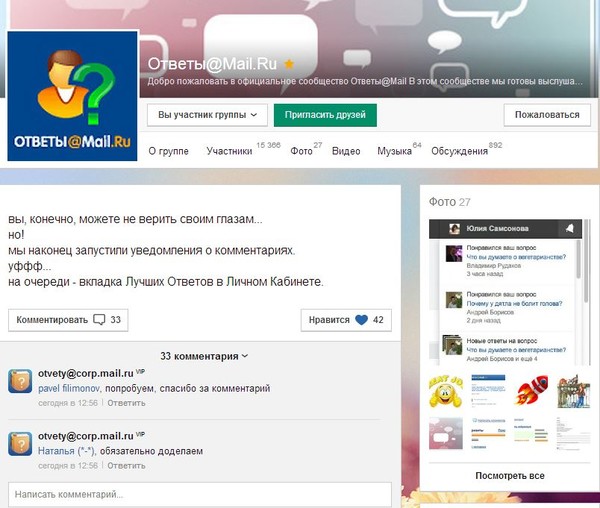Click the 'Комментировать' button under the post
The image size is (600, 508).
pyautogui.click(x=68, y=320)
